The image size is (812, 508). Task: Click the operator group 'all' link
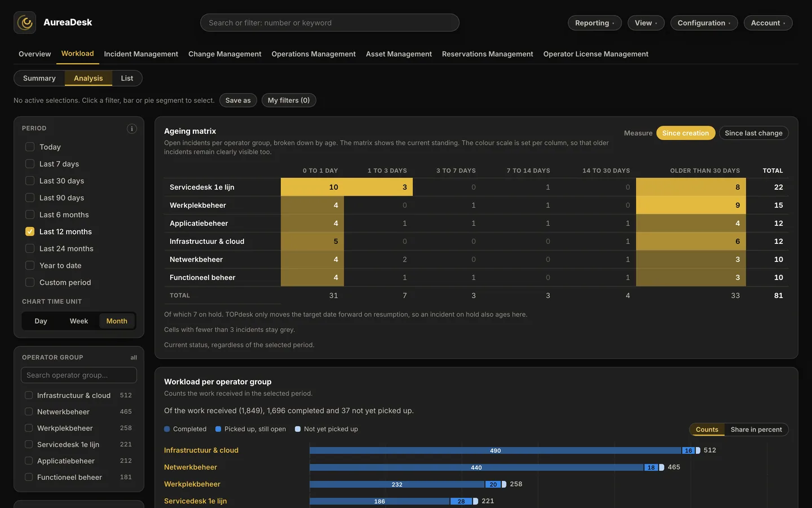[x=134, y=357]
